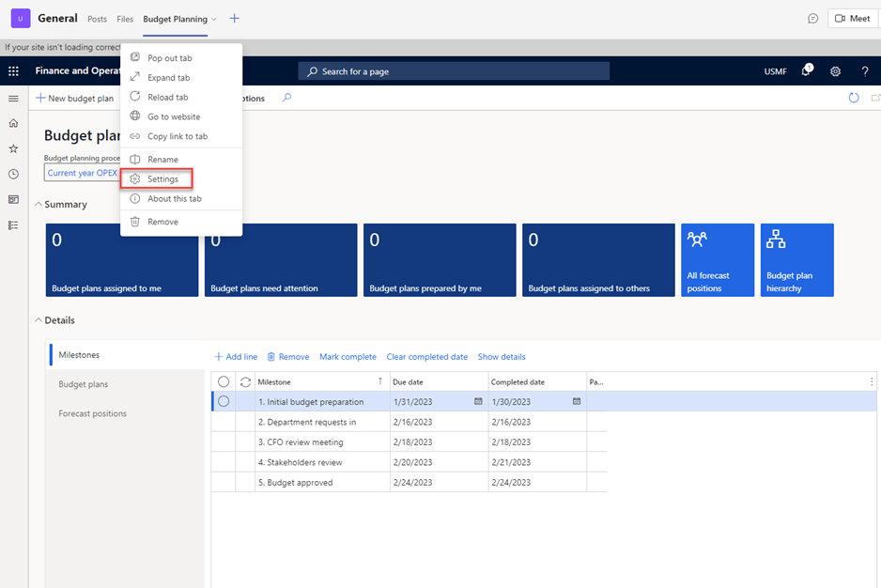The height and width of the screenshot is (588, 881).
Task: Toggle select-all circle in grid header
Action: coord(224,381)
